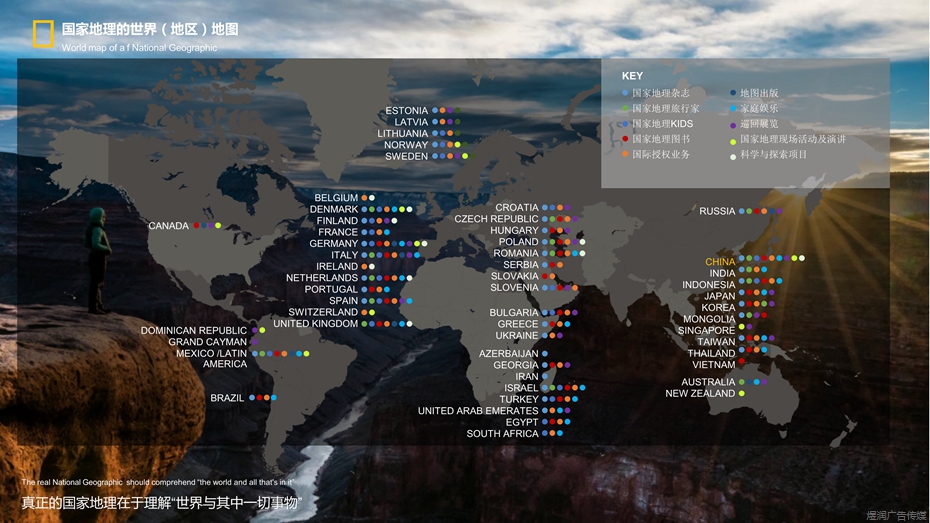Click the 'JAPAN' label
Image resolution: width=930 pixels, height=523 pixels.
[x=720, y=296]
